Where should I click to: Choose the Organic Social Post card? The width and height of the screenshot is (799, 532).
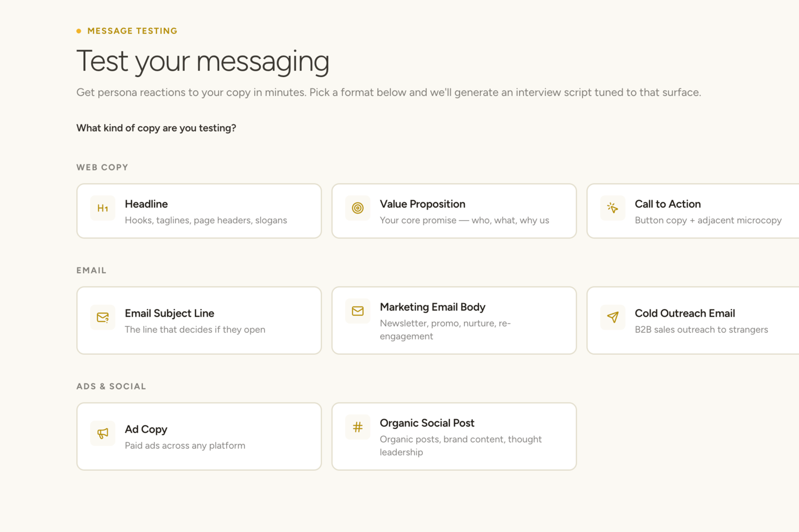tap(454, 436)
